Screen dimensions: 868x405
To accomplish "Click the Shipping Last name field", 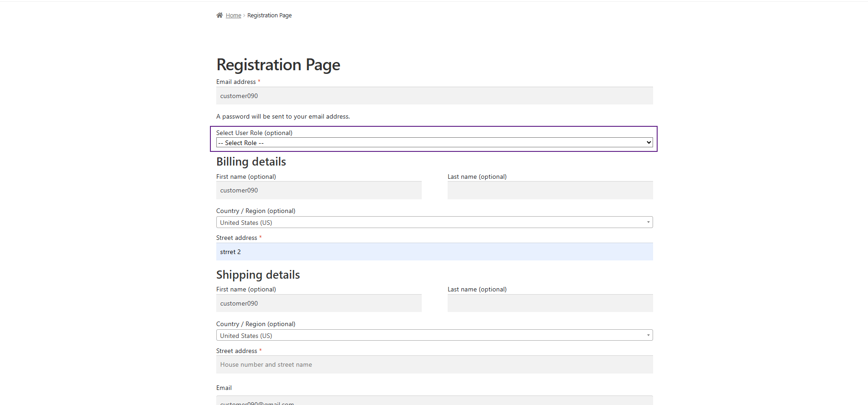I will (550, 303).
